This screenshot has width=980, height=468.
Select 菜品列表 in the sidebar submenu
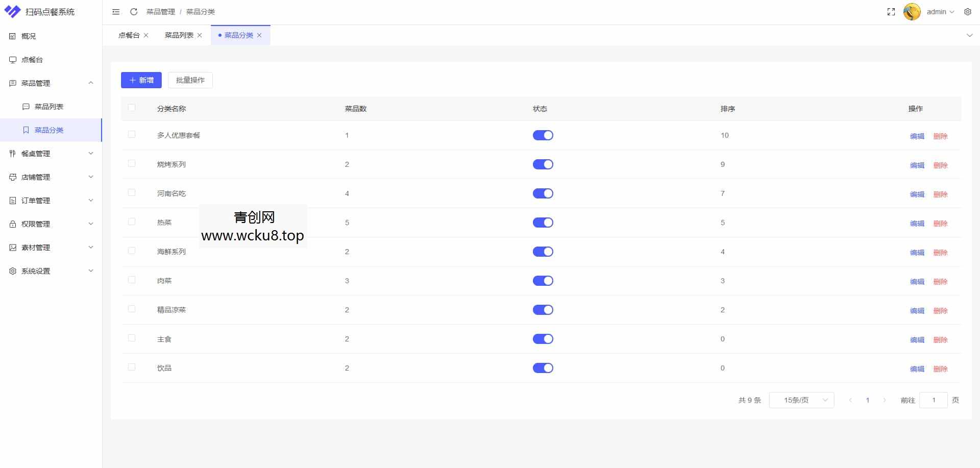tap(49, 107)
